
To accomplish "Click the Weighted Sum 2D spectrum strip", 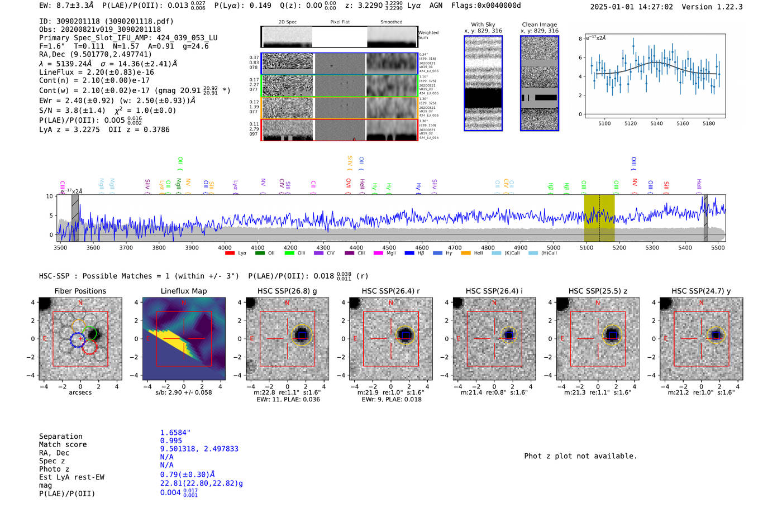I will (x=340, y=37).
